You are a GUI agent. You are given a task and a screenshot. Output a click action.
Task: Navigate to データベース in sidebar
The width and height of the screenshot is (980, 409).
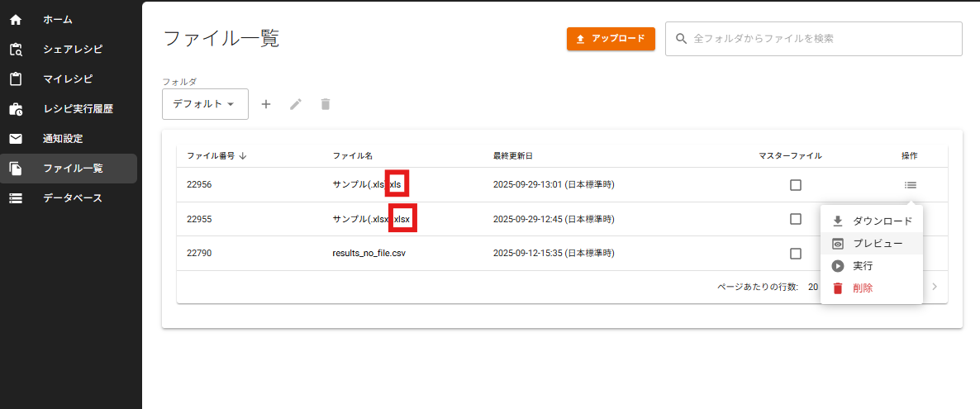[x=73, y=198]
